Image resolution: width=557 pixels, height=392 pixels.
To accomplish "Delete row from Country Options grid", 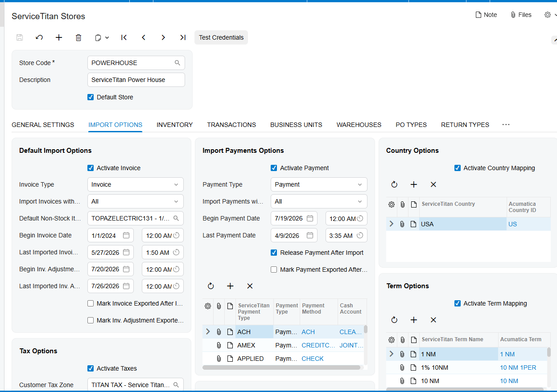I will 433,184.
